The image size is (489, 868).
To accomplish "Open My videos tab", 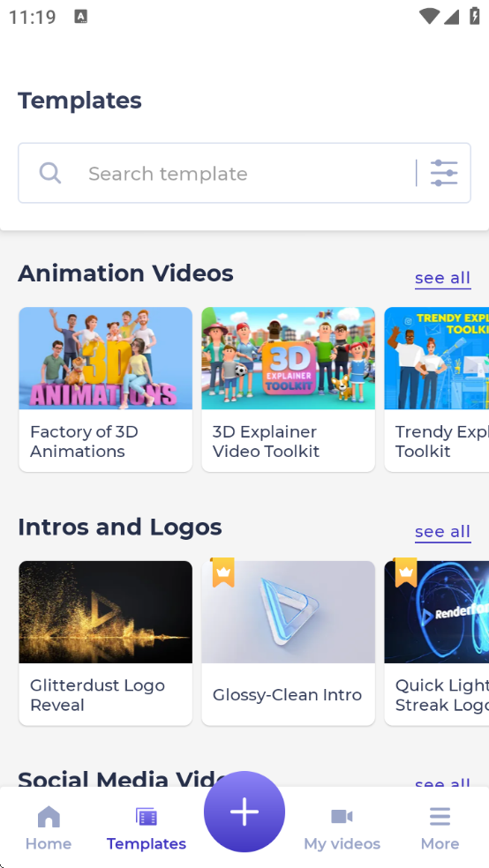I will pos(342,828).
